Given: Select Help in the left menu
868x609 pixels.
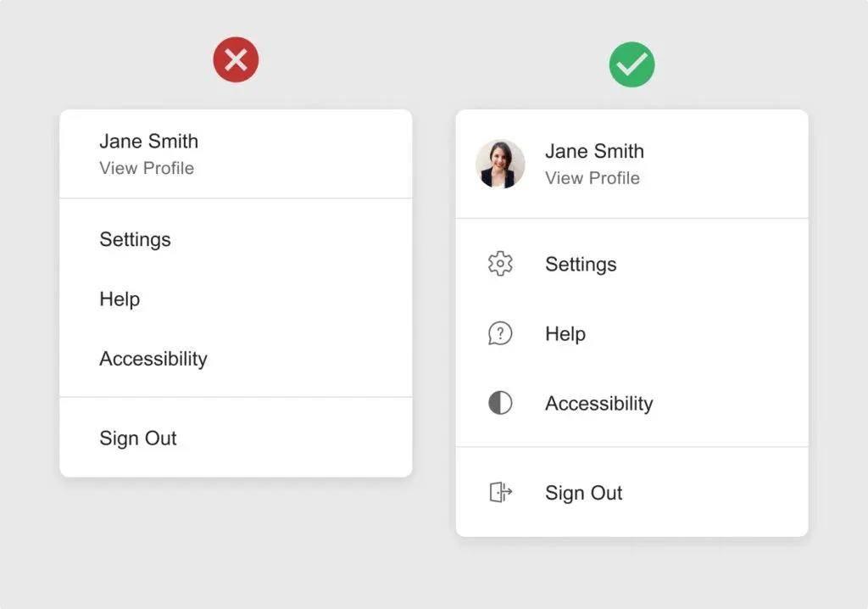Looking at the screenshot, I should click(120, 299).
